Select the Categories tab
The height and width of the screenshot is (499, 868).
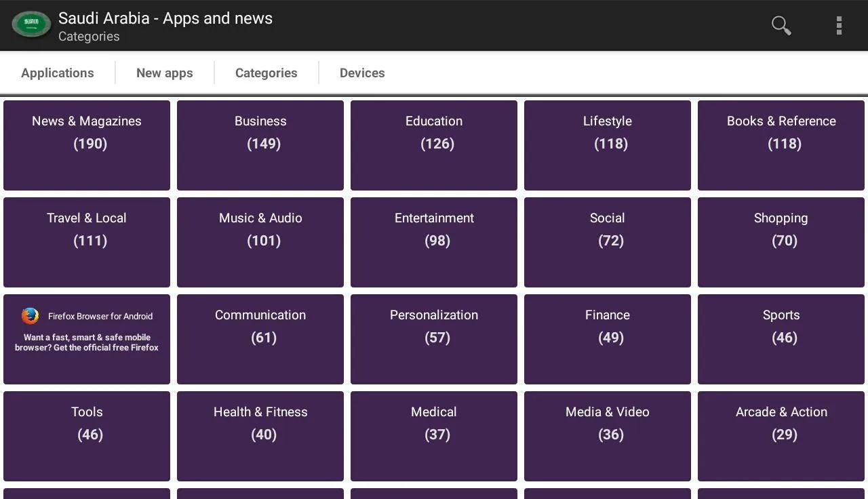tap(267, 73)
